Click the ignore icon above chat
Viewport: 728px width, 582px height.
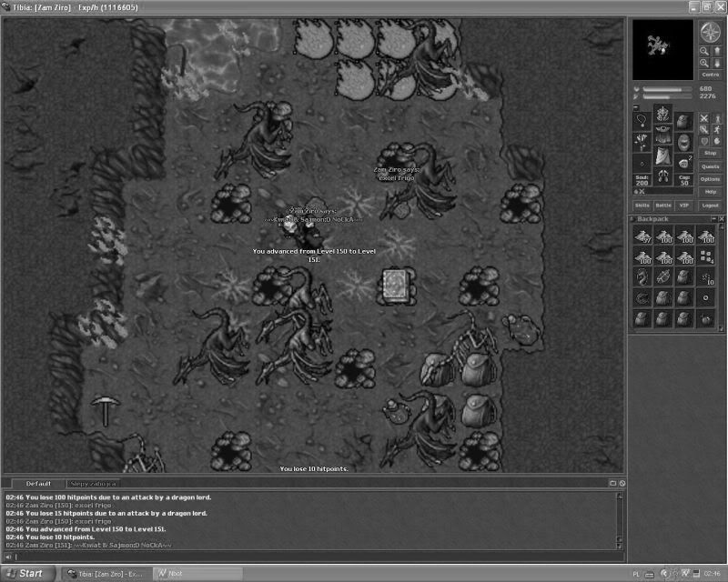tap(622, 483)
